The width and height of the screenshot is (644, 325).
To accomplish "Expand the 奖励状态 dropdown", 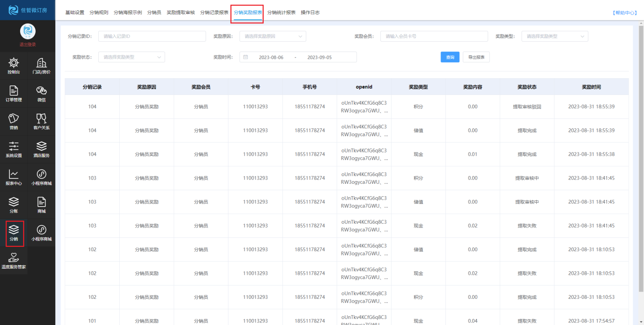I will point(131,57).
